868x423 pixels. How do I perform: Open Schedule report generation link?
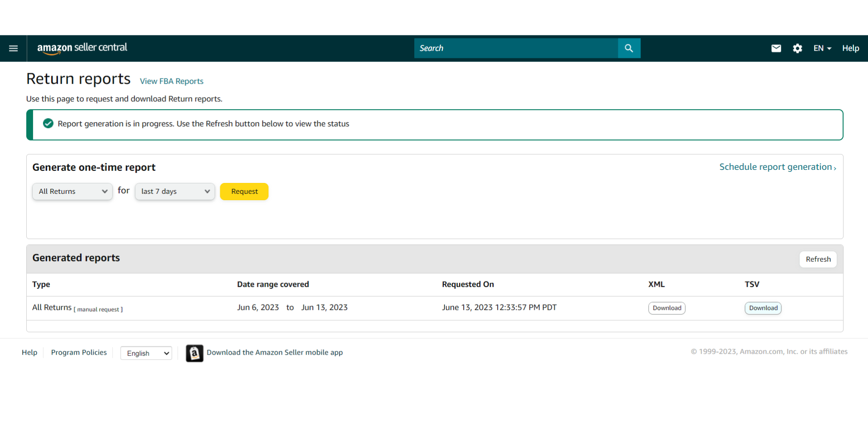[778, 167]
